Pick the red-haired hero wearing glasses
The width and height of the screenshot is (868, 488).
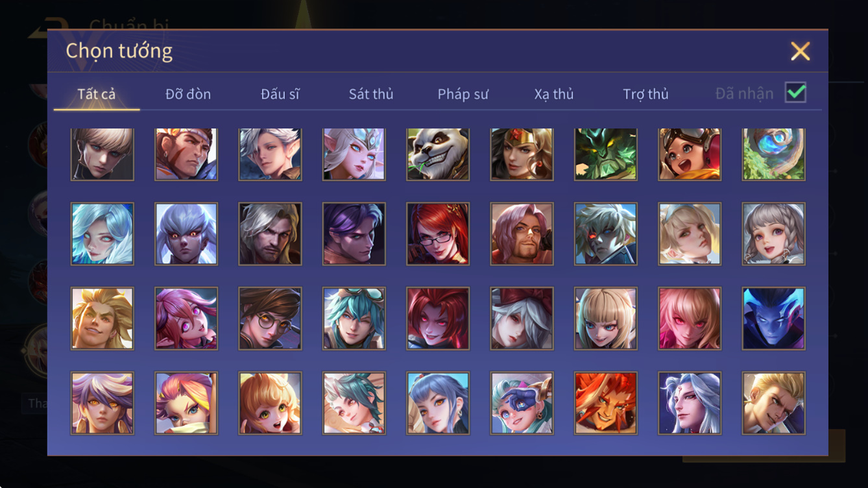click(438, 234)
